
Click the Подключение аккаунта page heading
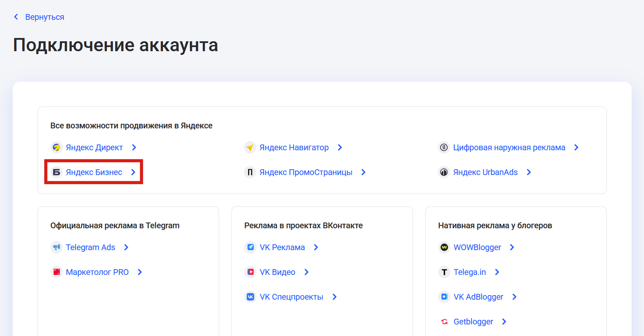(116, 45)
